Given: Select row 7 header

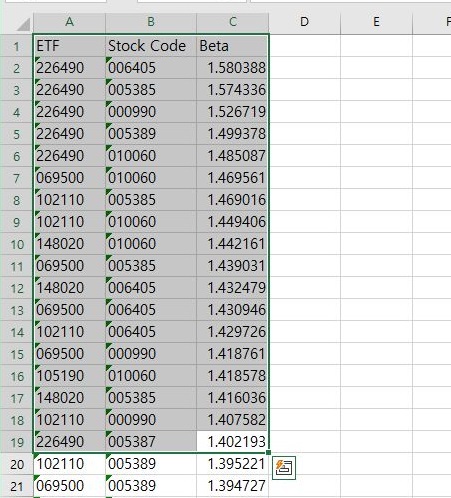Looking at the screenshot, I should pyautogui.click(x=17, y=178).
